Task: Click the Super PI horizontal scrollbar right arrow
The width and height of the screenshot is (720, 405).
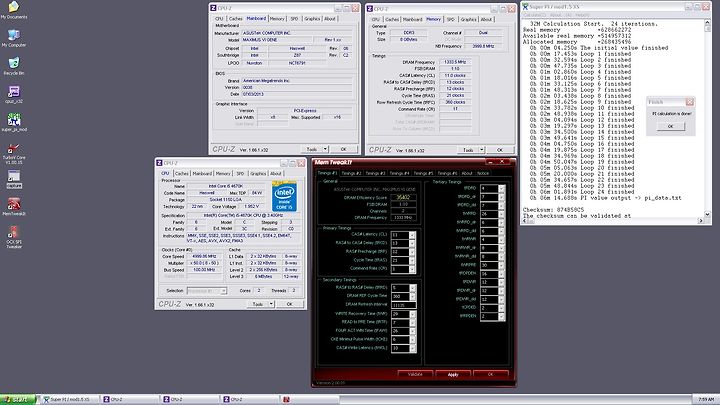Action: 701,221
